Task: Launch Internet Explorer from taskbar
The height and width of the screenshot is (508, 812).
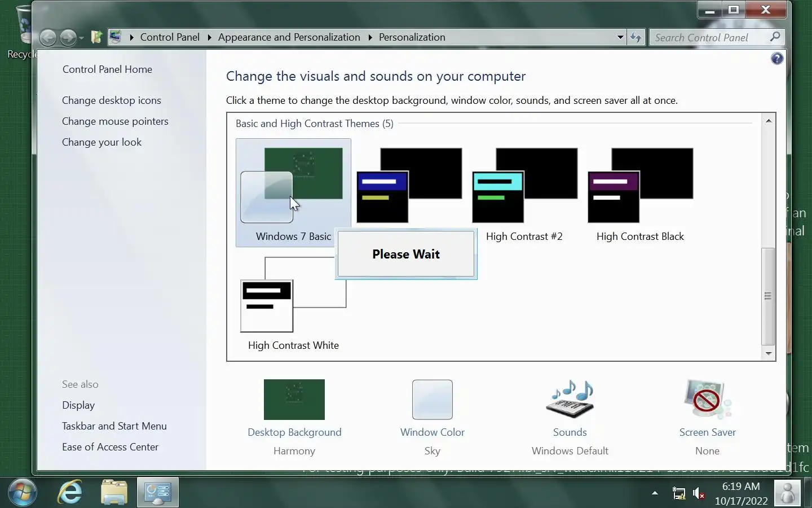Action: click(70, 493)
